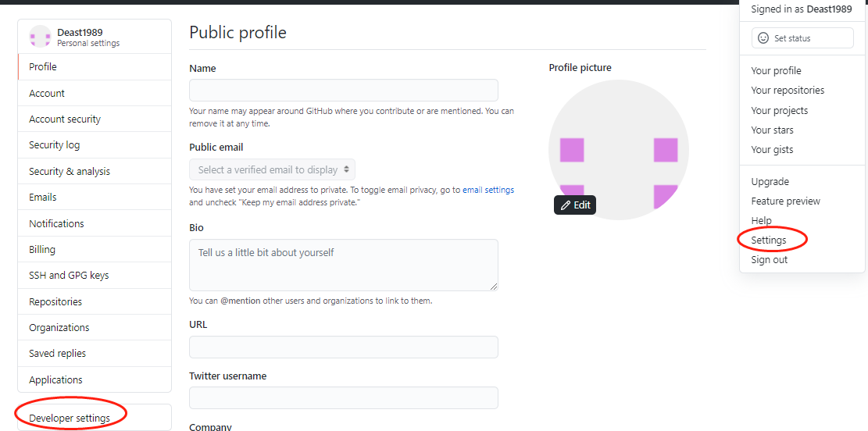The height and width of the screenshot is (431, 868).
Task: Select Sign out in the user menu
Action: [769, 259]
